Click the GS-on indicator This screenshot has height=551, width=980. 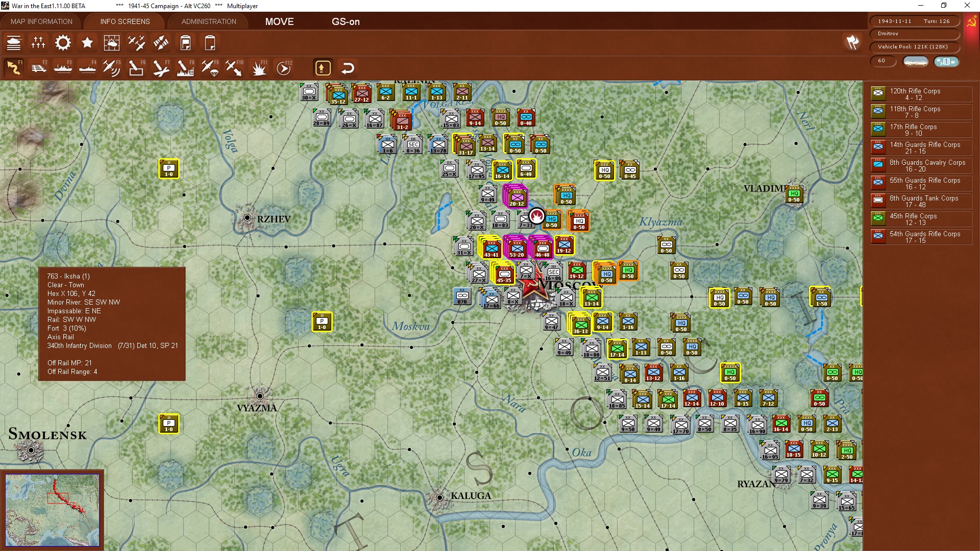tap(346, 21)
